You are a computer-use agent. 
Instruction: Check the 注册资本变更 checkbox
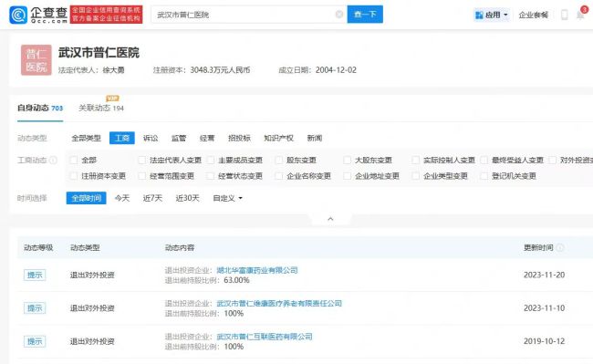point(74,176)
